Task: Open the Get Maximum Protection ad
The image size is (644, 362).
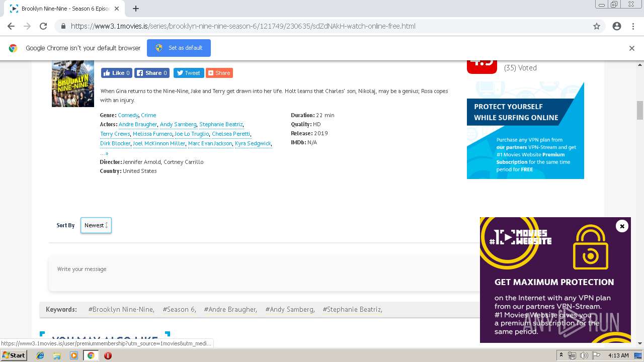Action: [555, 280]
